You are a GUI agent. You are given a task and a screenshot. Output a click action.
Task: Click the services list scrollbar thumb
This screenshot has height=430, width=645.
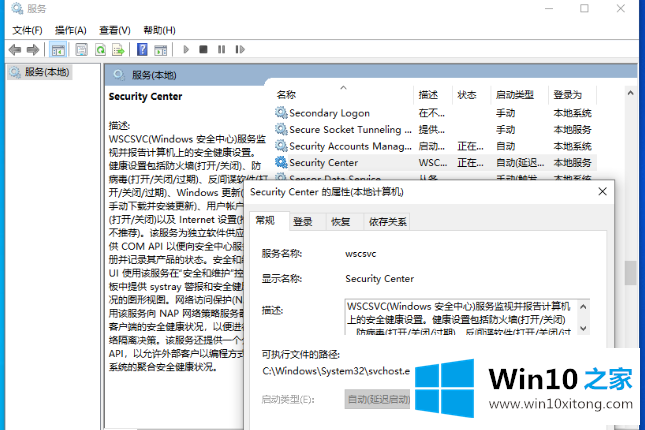(x=630, y=273)
